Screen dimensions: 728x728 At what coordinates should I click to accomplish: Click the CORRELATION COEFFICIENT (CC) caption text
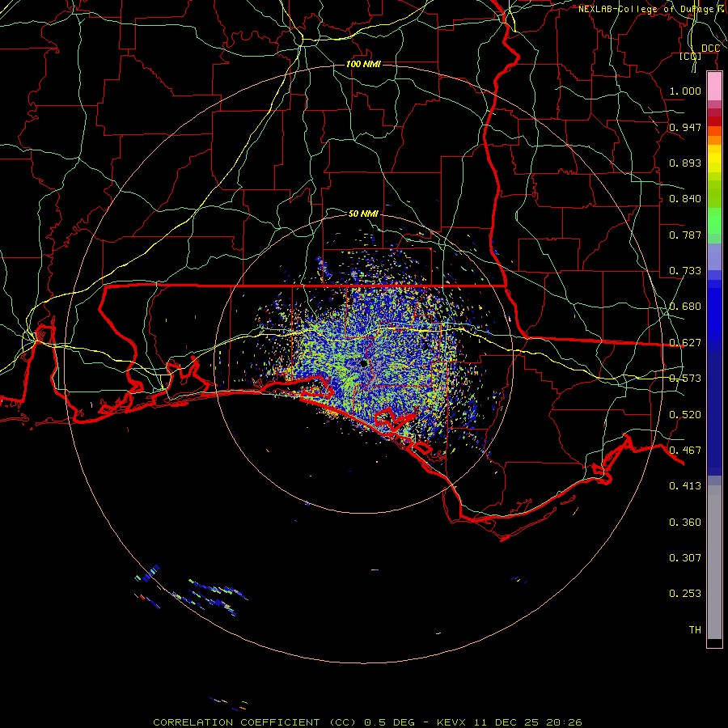pos(255,722)
